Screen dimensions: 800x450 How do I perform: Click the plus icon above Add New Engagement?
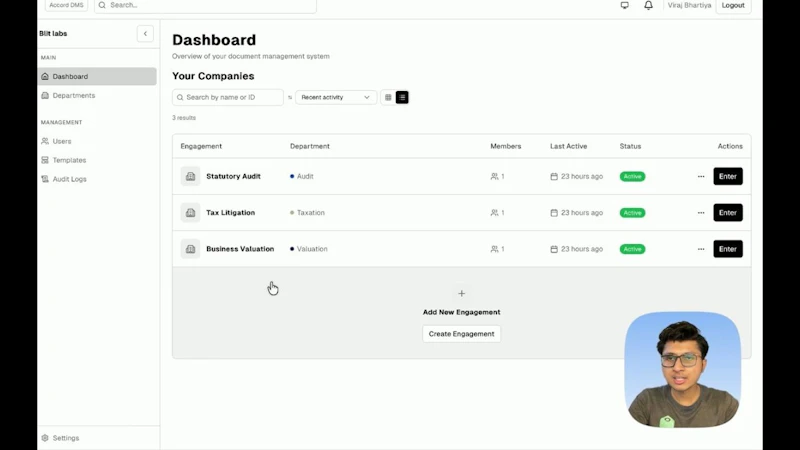pos(461,293)
